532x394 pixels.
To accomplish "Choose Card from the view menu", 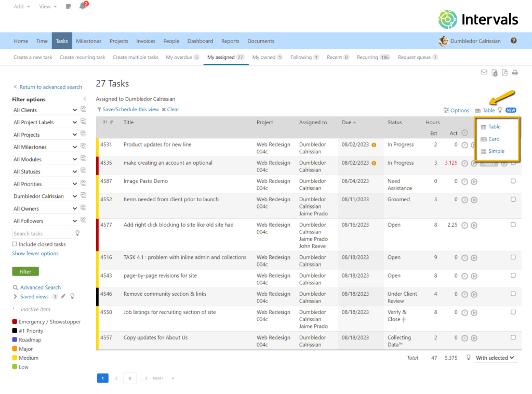I will pos(493,139).
